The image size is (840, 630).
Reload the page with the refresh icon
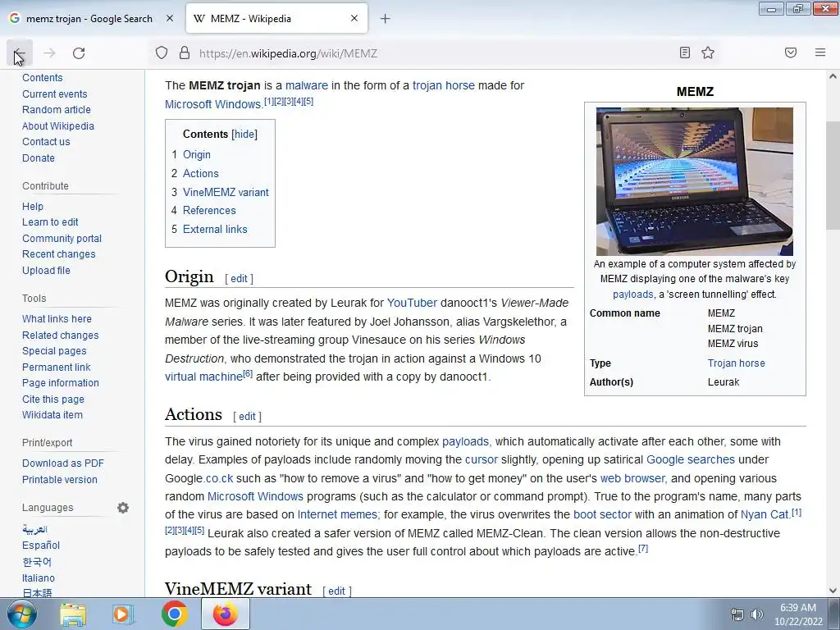[x=79, y=53]
